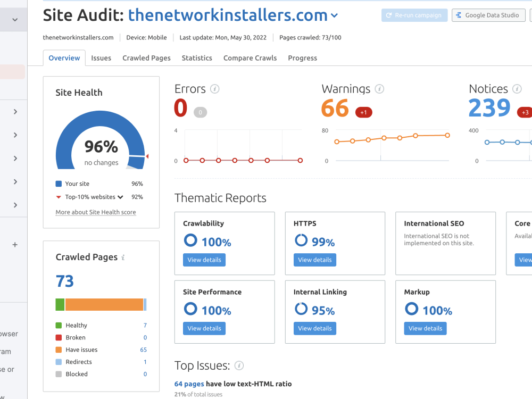This screenshot has height=399, width=532.
Task: Click the International SEO not implemented card
Action: tap(445, 243)
